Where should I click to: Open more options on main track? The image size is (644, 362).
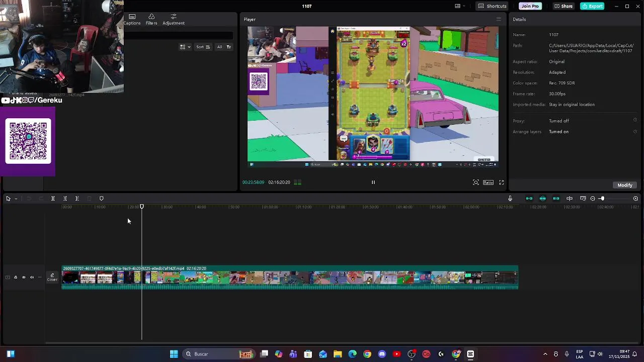(40, 277)
